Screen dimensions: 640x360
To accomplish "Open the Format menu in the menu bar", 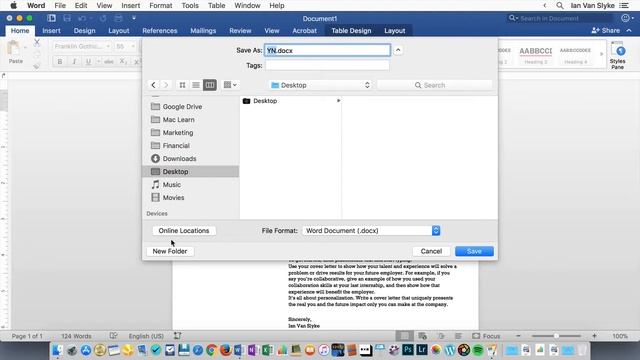I will pyautogui.click(x=160, y=6).
